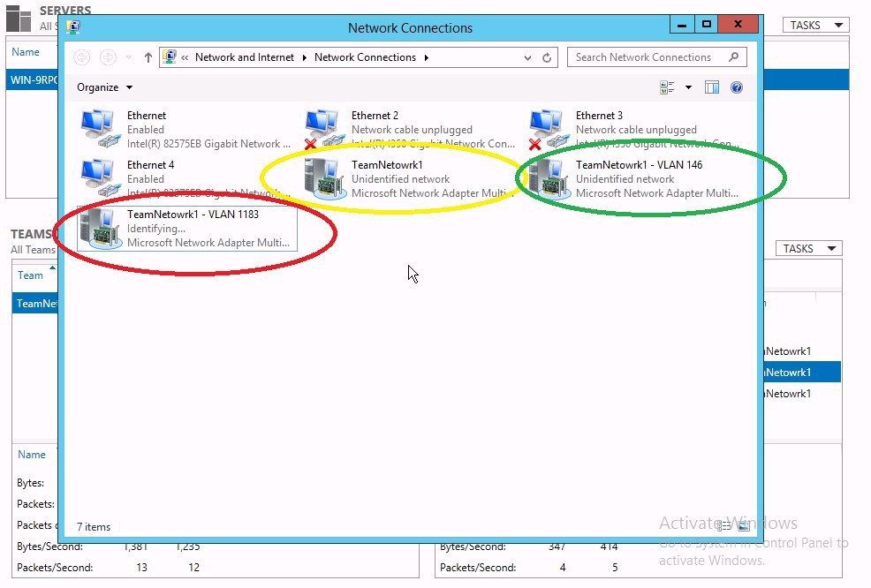Viewport: 871px width, 588px height.
Task: Open address bar history dropdown
Action: tap(527, 57)
